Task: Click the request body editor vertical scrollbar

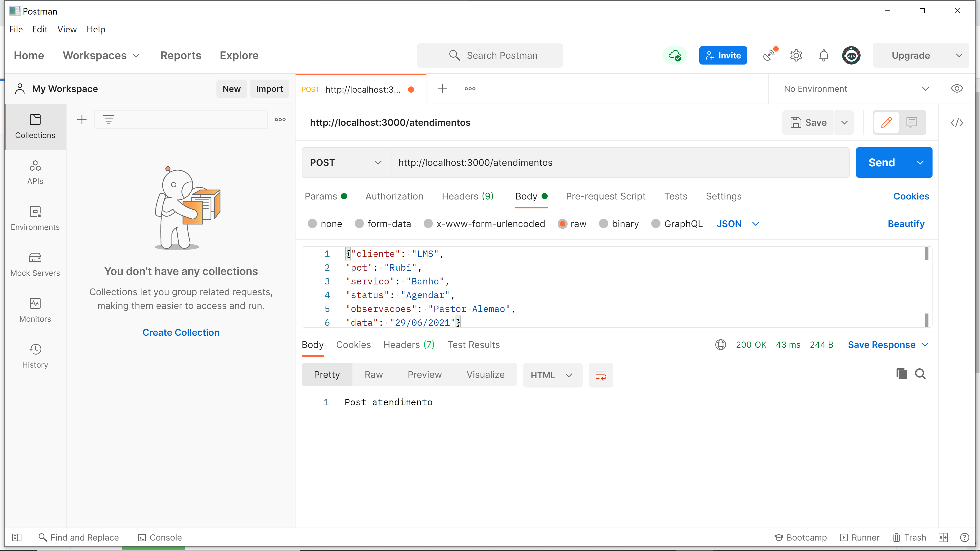Action: point(926,287)
